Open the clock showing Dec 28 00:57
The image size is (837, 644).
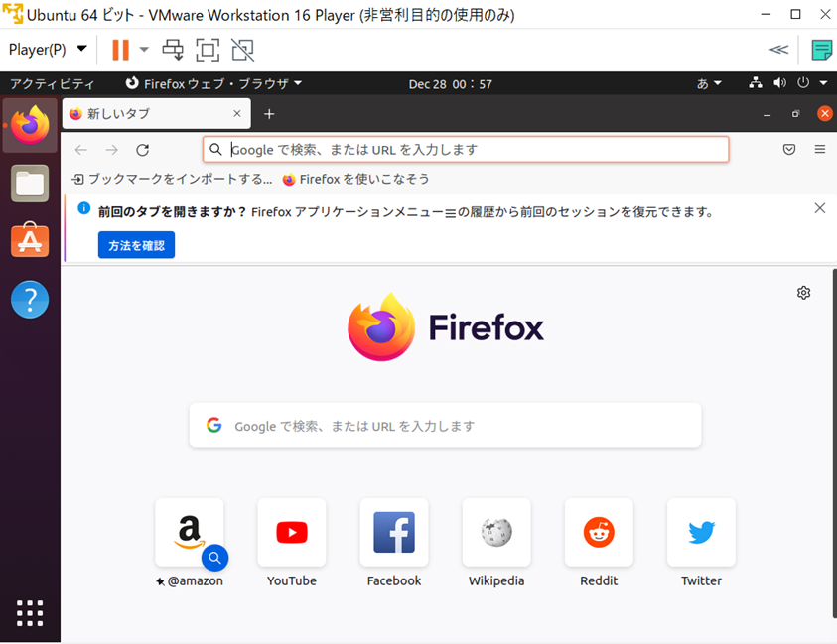[450, 84]
